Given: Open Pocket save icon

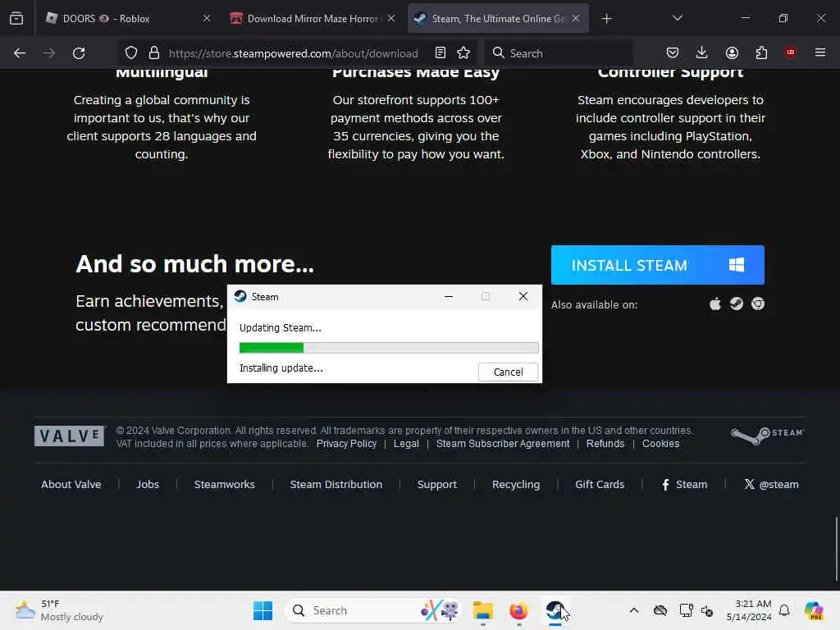Looking at the screenshot, I should pyautogui.click(x=673, y=52).
